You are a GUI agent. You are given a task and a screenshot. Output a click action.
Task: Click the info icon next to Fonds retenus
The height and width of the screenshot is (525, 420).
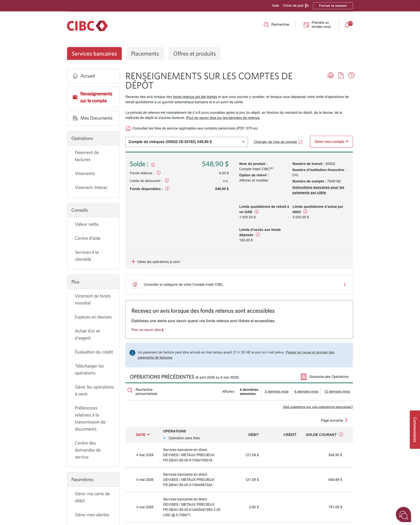click(159, 173)
